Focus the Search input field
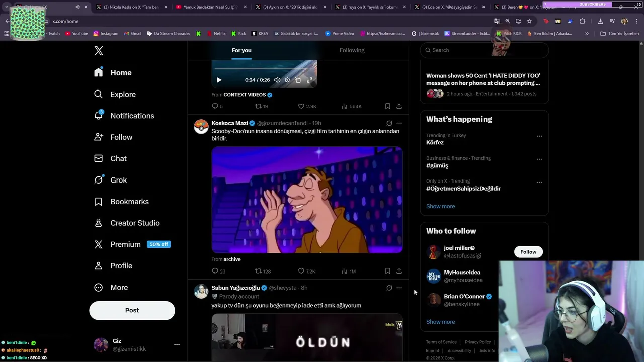The image size is (644, 362). pyautogui.click(x=484, y=50)
